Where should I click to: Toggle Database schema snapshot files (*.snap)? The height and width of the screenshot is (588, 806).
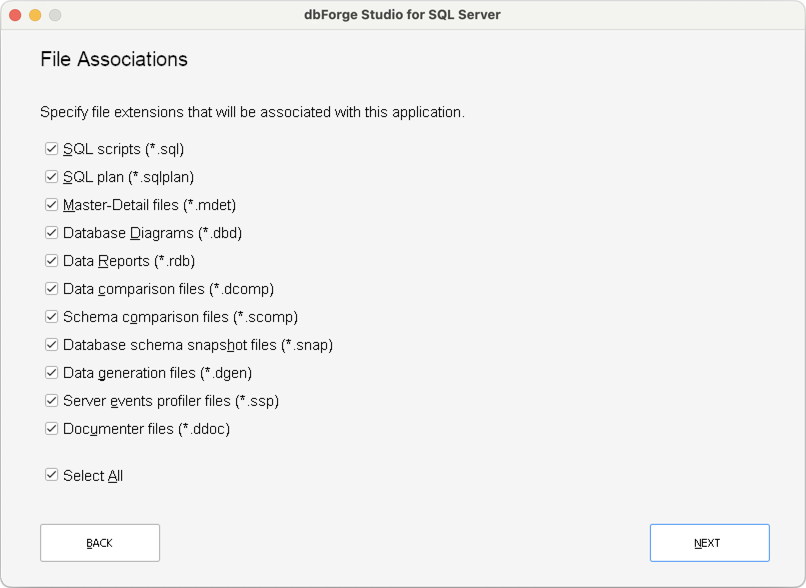coord(51,344)
